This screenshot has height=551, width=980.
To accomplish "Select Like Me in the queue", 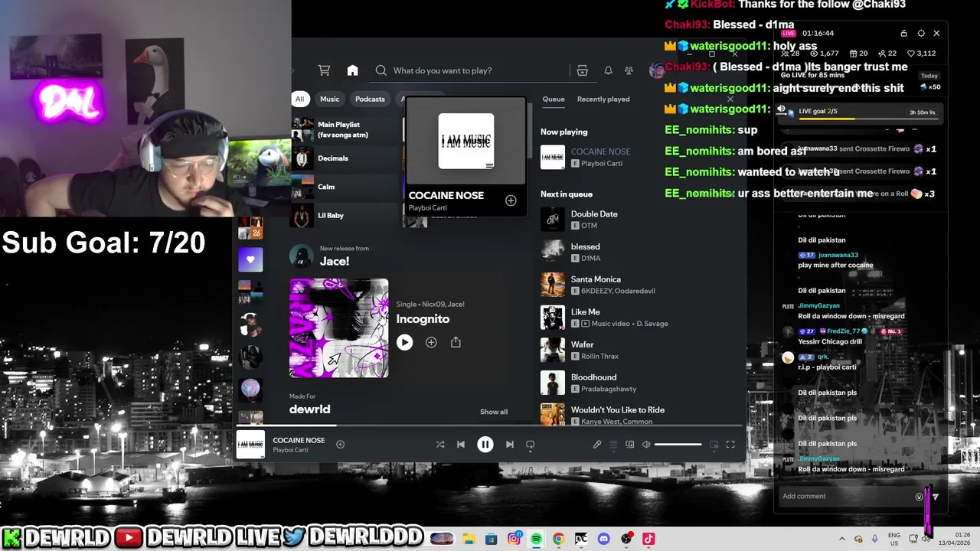I will pos(635,318).
